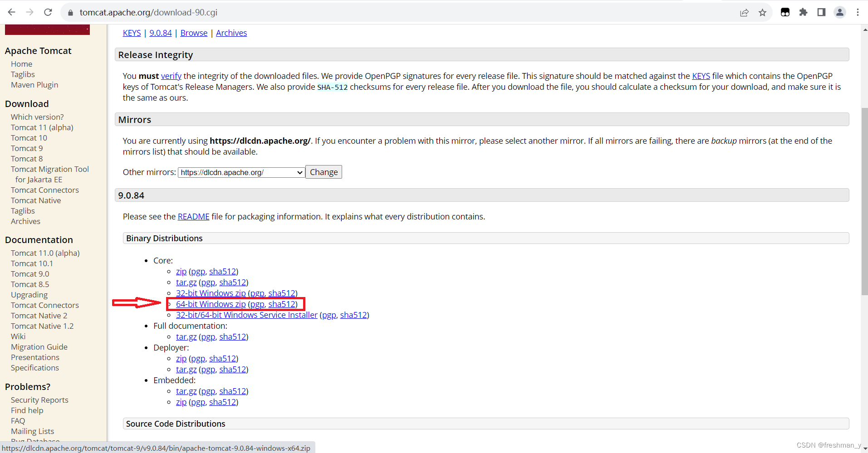Open Upgrading documentation link
The image size is (868, 453).
(29, 295)
